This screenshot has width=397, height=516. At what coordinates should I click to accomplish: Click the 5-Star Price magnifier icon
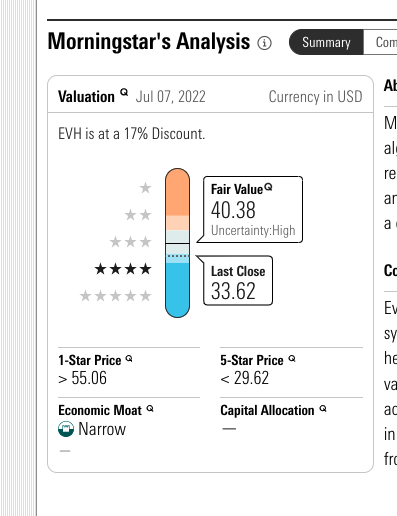click(x=292, y=359)
